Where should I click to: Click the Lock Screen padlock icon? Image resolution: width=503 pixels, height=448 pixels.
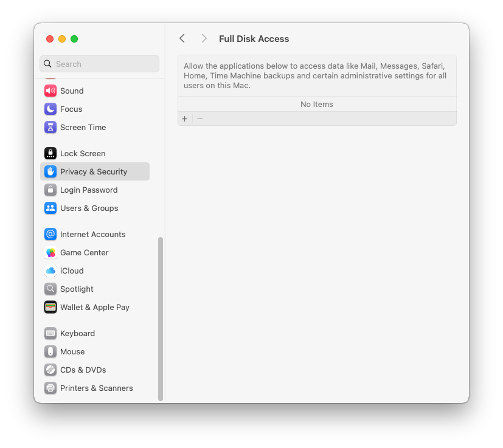pyautogui.click(x=50, y=153)
